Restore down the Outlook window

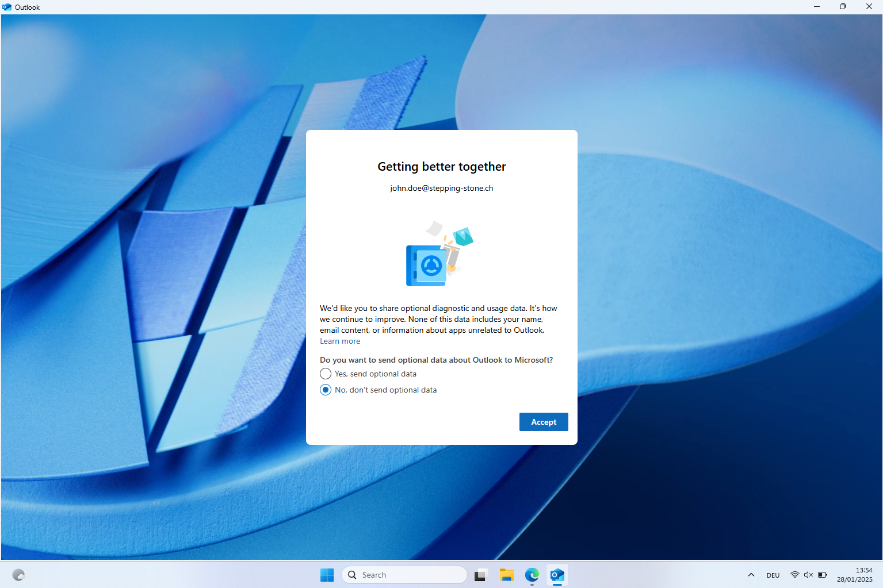(x=842, y=7)
